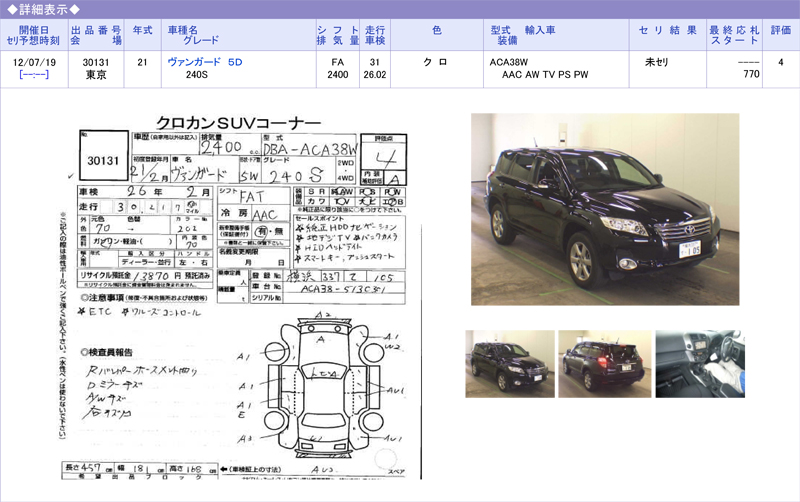Select the date cell 12/07/19

coord(34,62)
